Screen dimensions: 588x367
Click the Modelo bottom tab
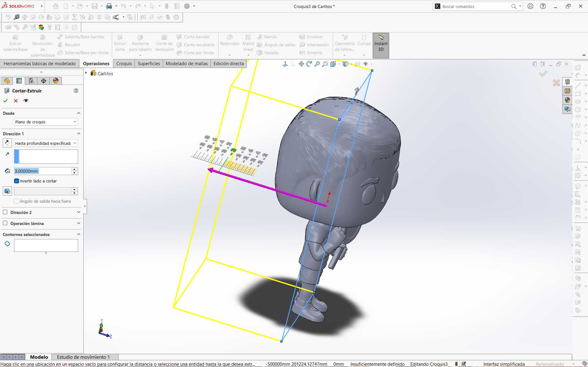tap(39, 357)
